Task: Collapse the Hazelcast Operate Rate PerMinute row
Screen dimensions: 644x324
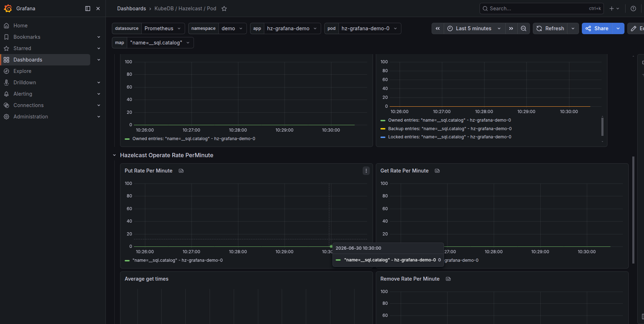Action: pos(114,155)
